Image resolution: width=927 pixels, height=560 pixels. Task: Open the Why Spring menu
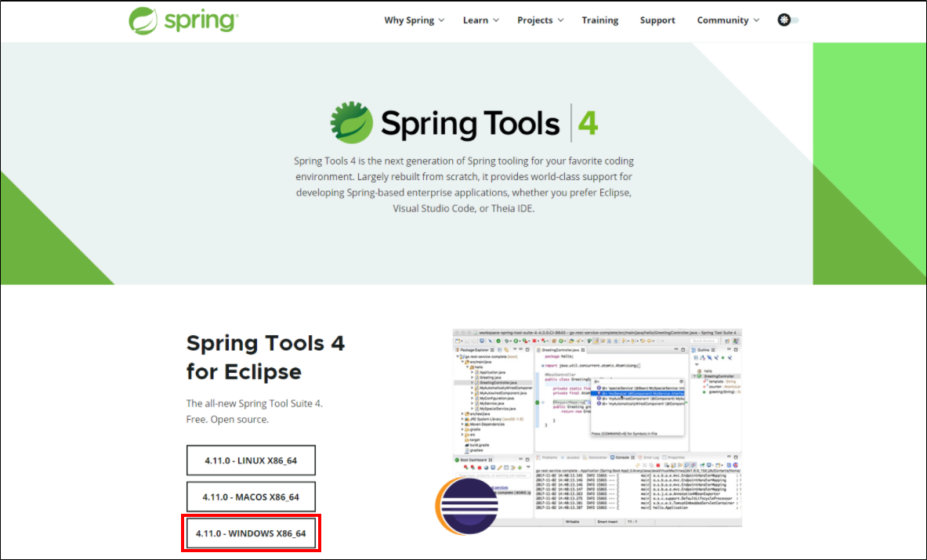(x=409, y=20)
